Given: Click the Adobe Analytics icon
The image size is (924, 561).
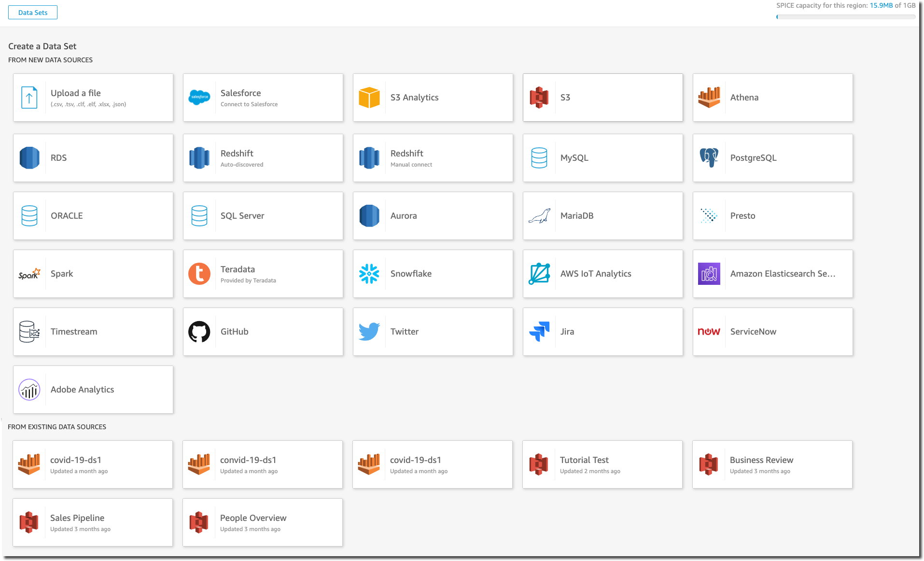Looking at the screenshot, I should (x=29, y=390).
